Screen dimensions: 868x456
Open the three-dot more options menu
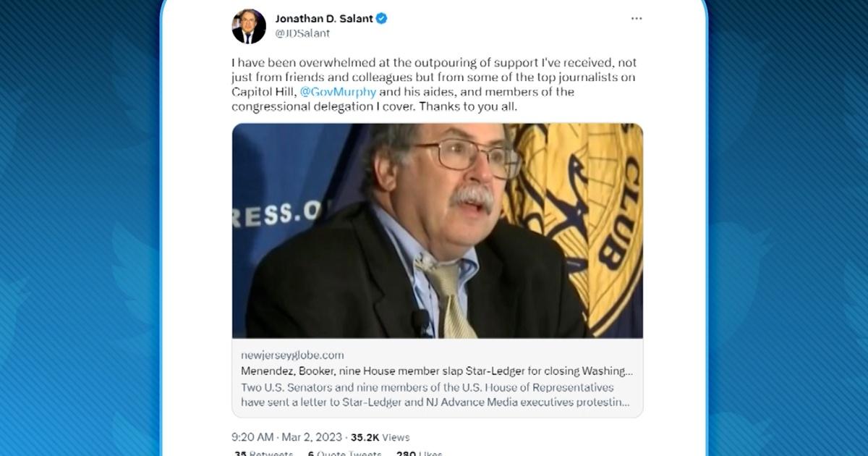(637, 19)
